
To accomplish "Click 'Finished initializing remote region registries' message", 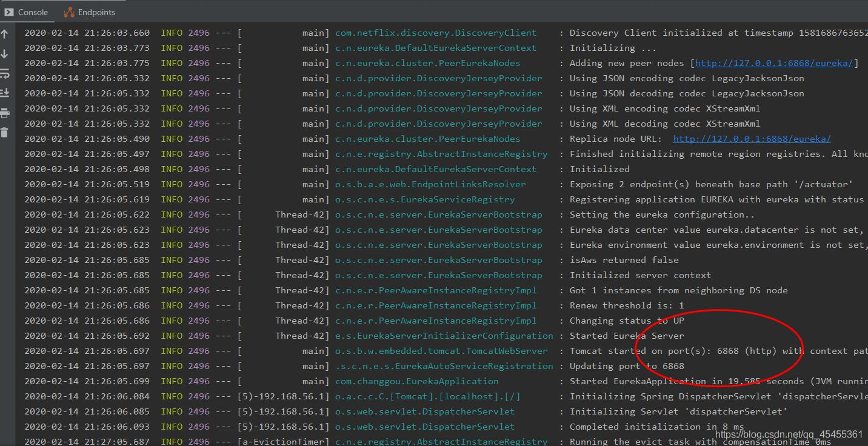I will point(718,154).
